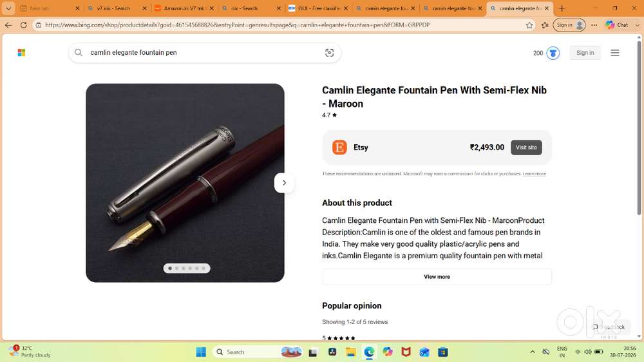This screenshot has width=644, height=362.
Task: Click the Microsoft logo icon
Action: 21,53
